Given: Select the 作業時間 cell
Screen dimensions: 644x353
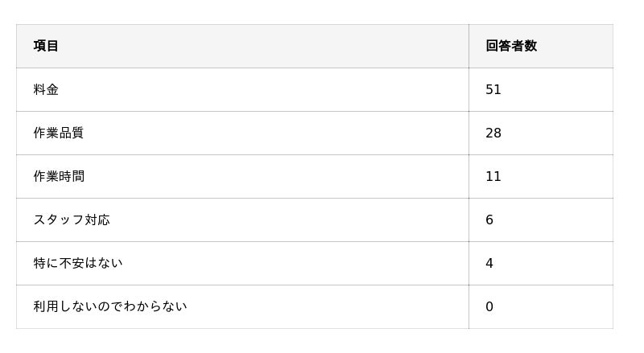Looking at the screenshot, I should pos(58,176).
